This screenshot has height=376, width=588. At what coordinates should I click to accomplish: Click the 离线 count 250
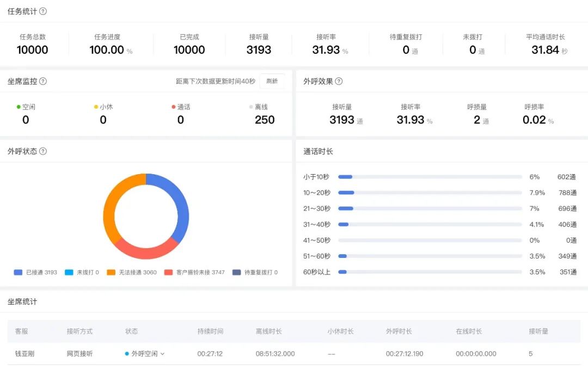[x=265, y=120]
